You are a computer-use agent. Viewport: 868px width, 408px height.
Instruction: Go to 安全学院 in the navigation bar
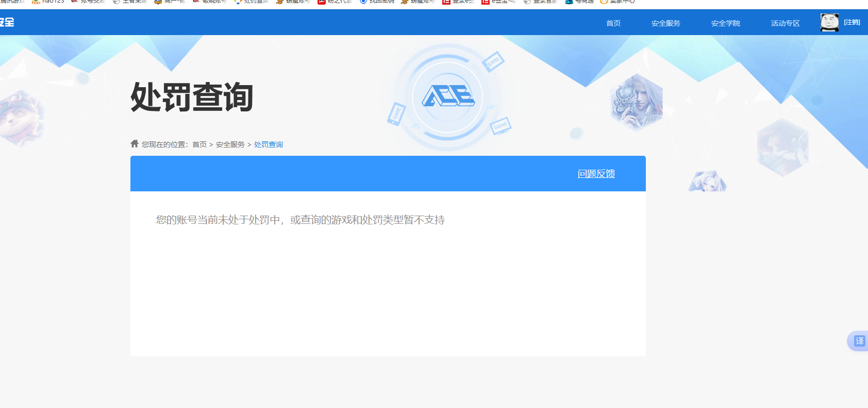(725, 23)
